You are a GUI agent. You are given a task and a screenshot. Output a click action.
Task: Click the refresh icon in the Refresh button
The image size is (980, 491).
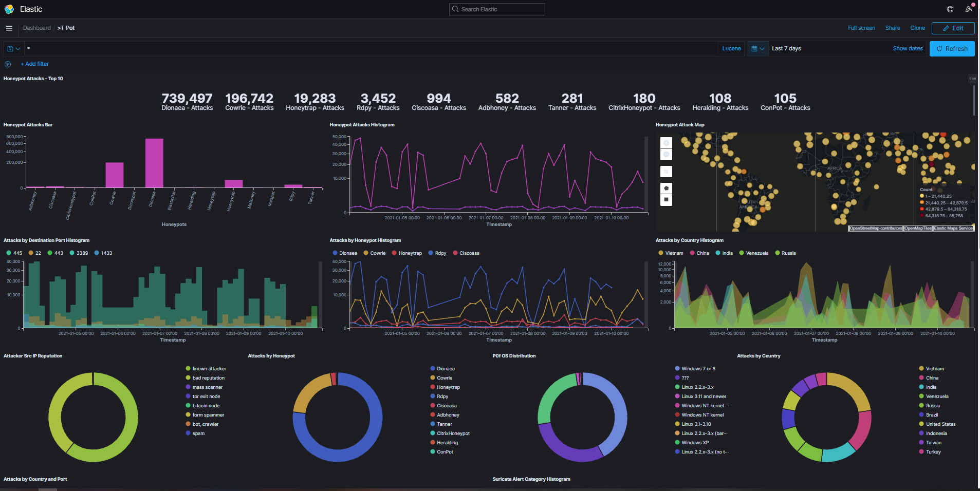tap(939, 49)
